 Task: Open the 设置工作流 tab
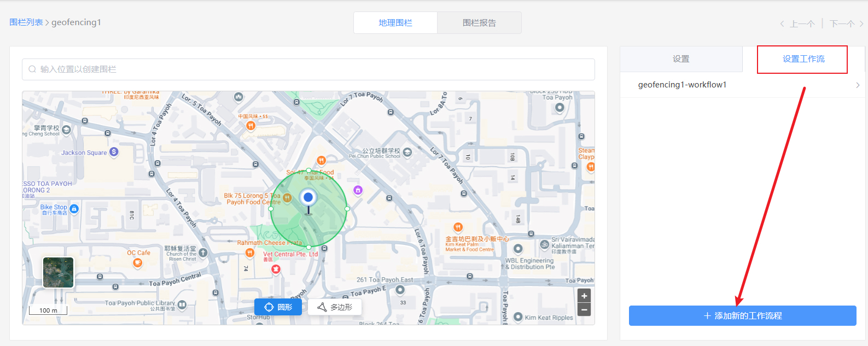(803, 59)
